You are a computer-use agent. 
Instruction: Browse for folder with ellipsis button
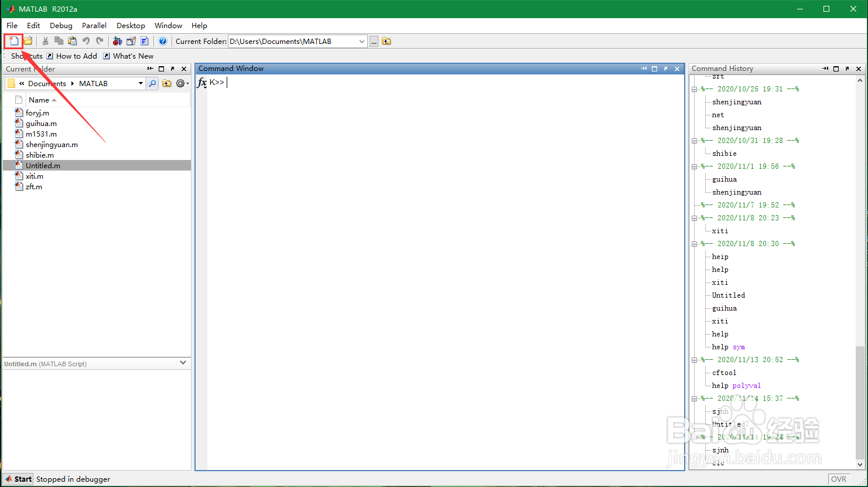[374, 41]
